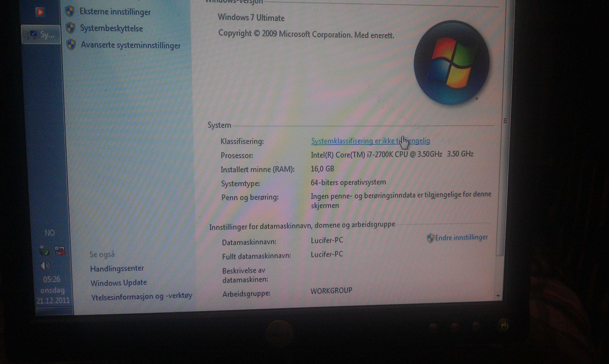Open Avanserte systeminnstillinger link

pyautogui.click(x=131, y=45)
